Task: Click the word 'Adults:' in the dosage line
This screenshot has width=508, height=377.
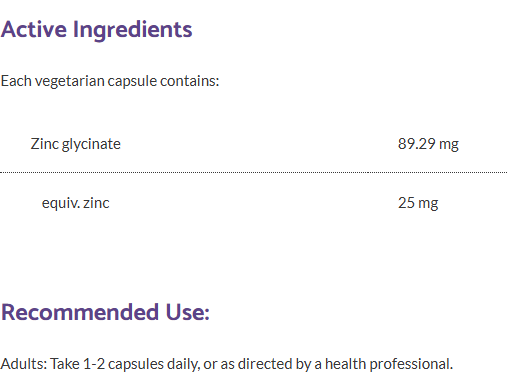Action: click(x=24, y=364)
